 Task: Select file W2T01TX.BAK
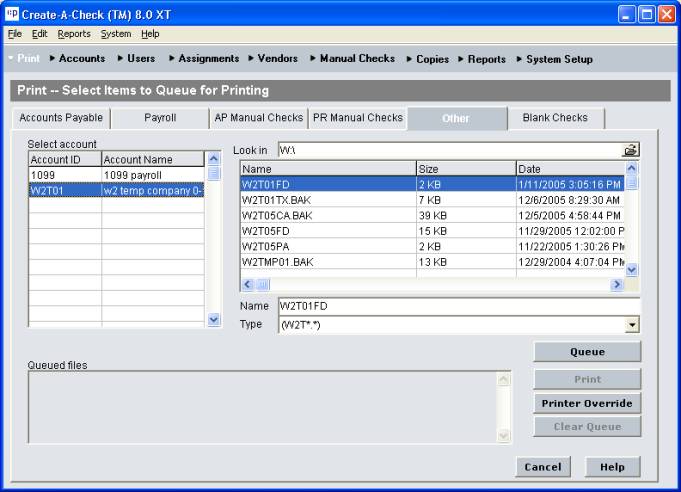click(x=432, y=200)
